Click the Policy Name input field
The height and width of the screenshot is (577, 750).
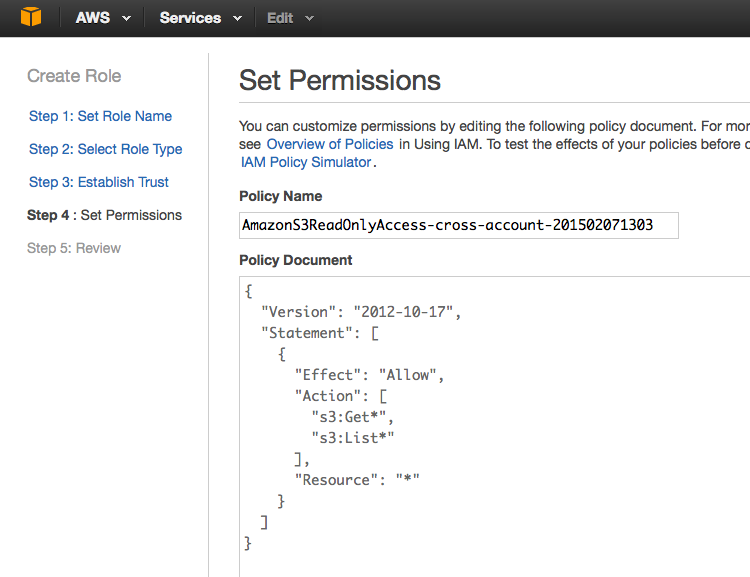tap(459, 225)
